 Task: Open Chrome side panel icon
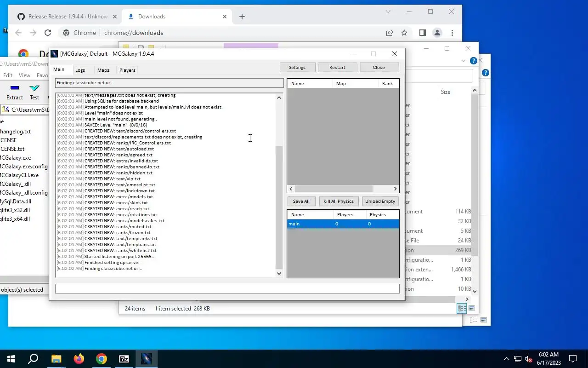coord(423,33)
